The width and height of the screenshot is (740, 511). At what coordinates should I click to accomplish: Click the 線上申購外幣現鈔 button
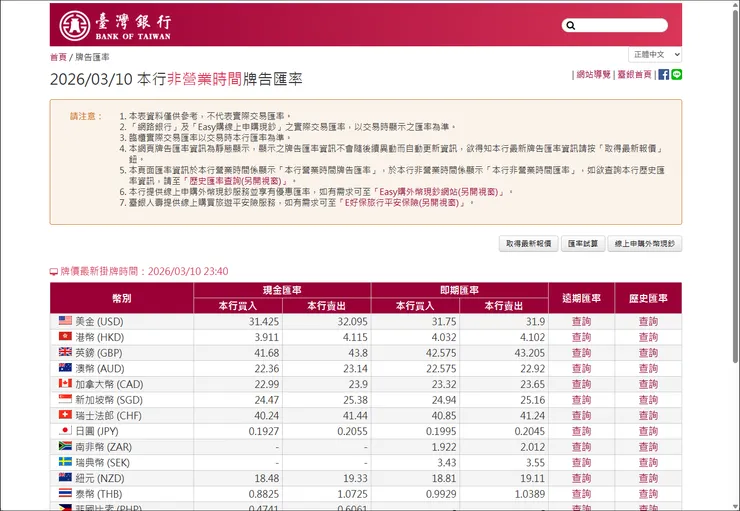[645, 243]
